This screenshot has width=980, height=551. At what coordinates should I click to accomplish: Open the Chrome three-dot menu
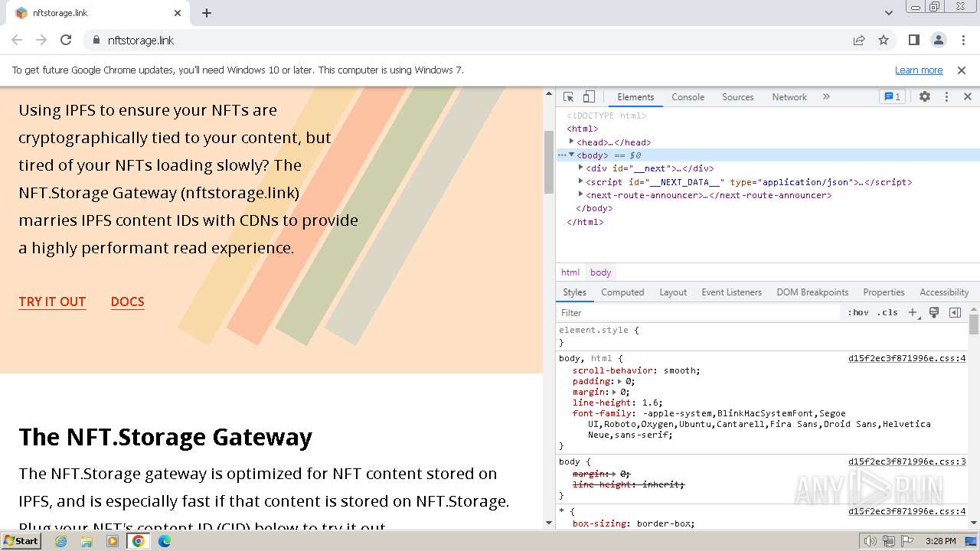962,40
